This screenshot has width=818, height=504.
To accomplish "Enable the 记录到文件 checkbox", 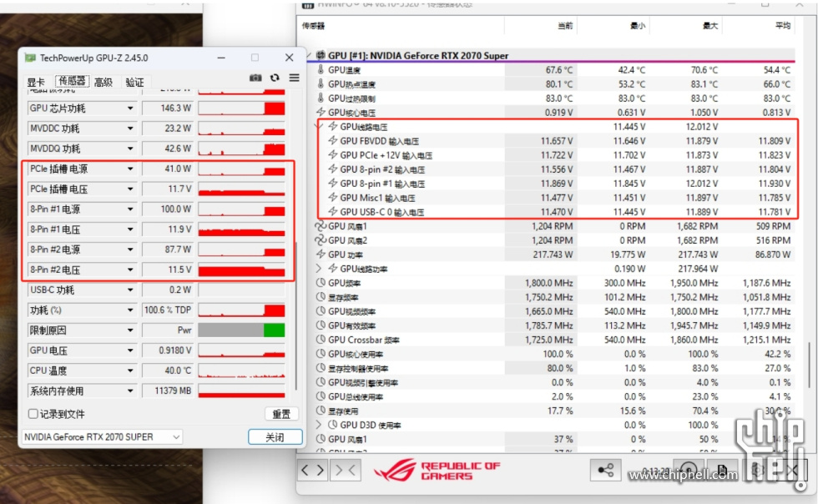I will [x=33, y=414].
